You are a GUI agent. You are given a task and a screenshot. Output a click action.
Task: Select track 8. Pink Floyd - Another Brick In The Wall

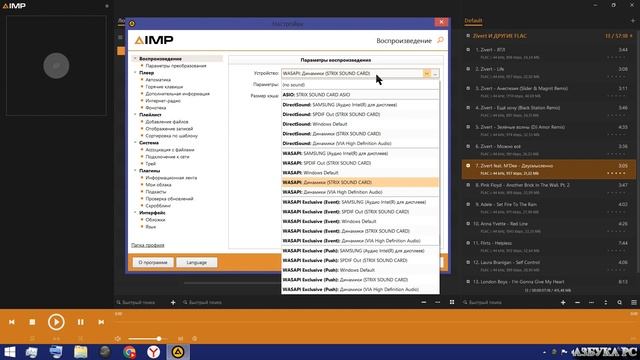549,188
